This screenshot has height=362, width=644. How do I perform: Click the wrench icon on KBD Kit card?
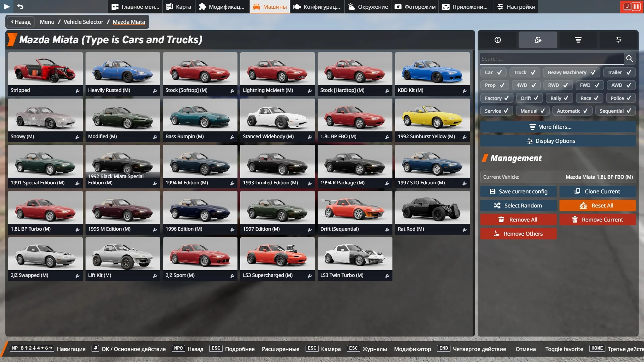465,90
